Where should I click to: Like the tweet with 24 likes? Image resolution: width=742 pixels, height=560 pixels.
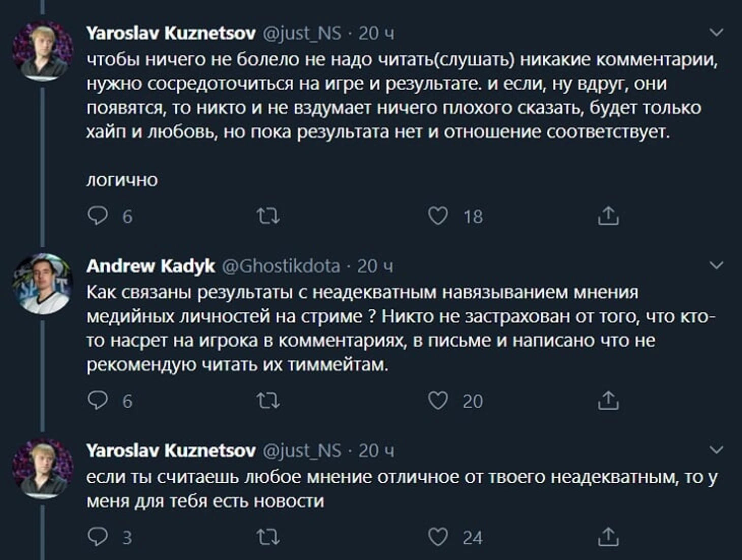[438, 537]
